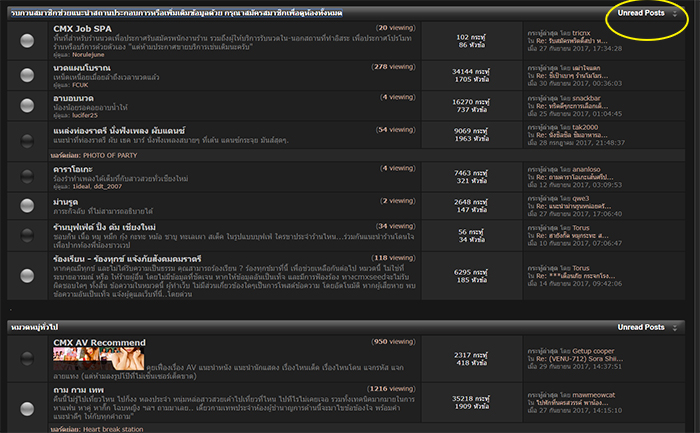The width and height of the screenshot is (700, 433).
Task: View moderator Norulejune's profile
Action: pyautogui.click(x=88, y=54)
